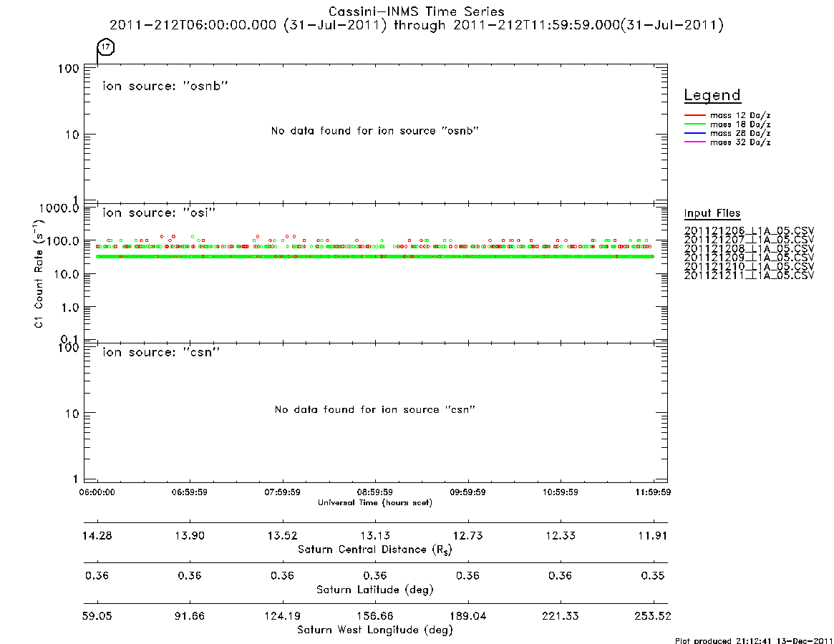The height and width of the screenshot is (644, 834).
Task: Select input file 201121211_L1A_05.CSV
Action: (x=749, y=275)
